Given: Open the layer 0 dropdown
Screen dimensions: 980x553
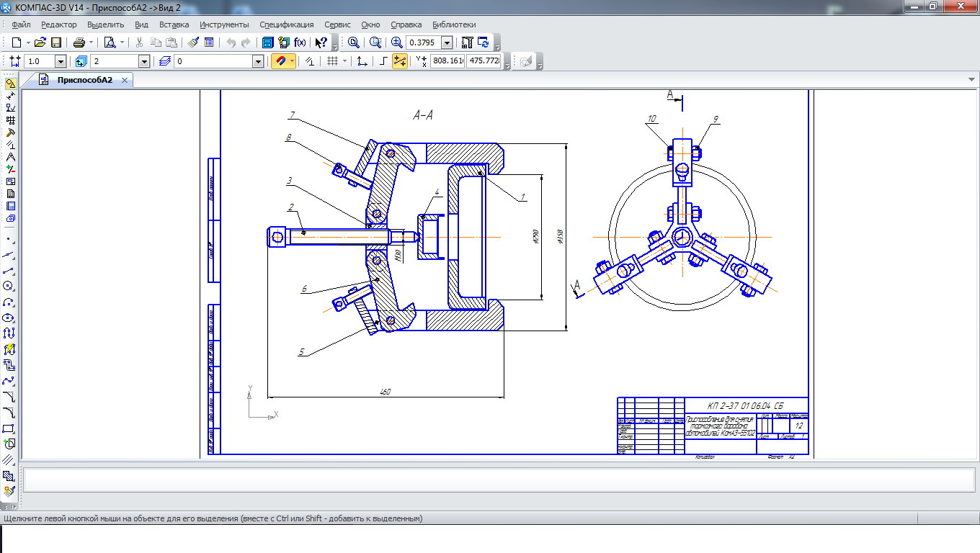Looking at the screenshot, I should (258, 62).
